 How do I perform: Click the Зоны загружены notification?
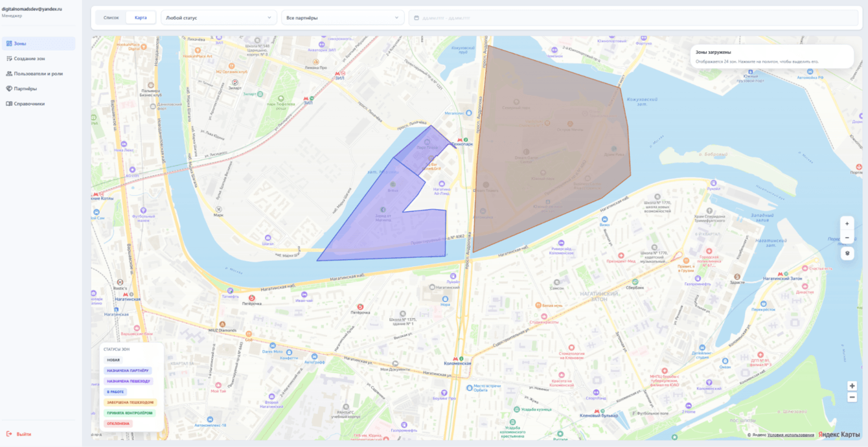click(771, 56)
